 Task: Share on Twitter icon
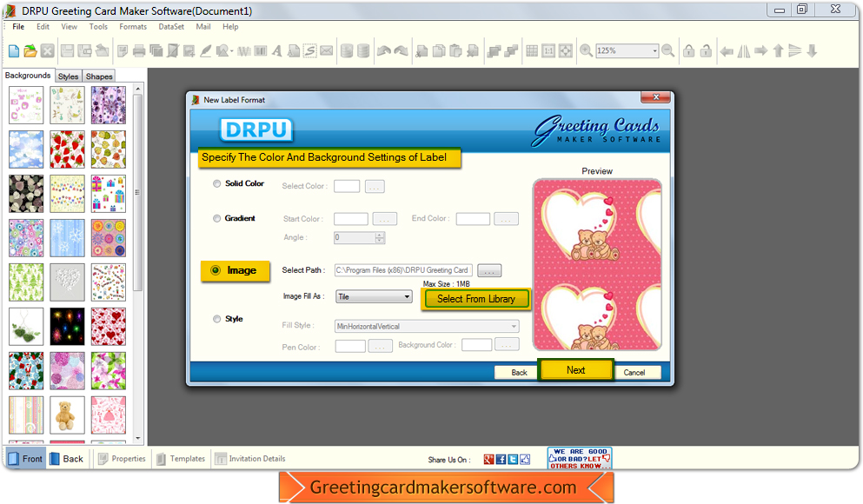click(513, 460)
